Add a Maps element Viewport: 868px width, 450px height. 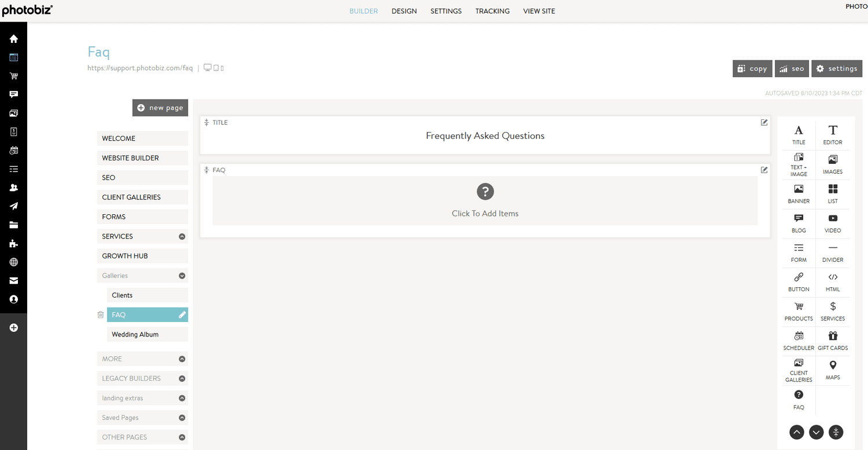click(833, 369)
